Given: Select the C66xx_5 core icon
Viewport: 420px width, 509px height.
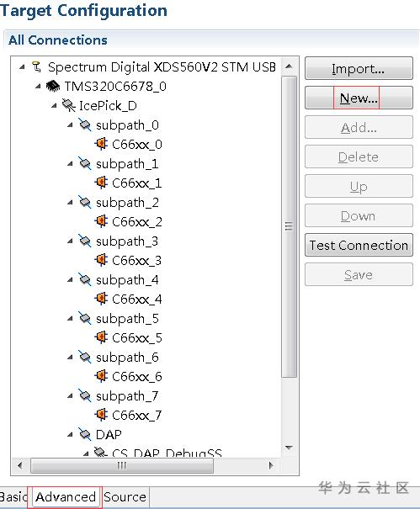Looking at the screenshot, I should click(x=101, y=337).
